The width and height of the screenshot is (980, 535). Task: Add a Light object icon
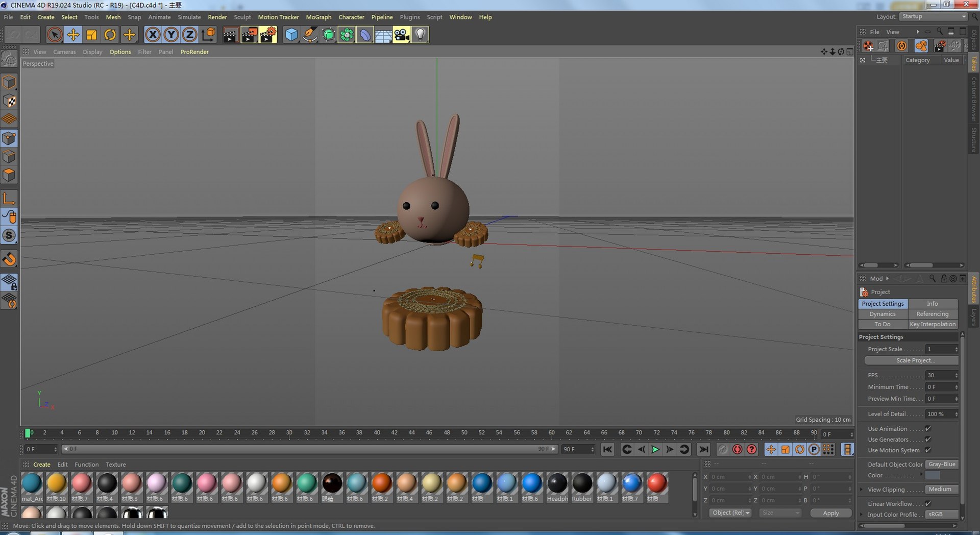click(x=420, y=35)
